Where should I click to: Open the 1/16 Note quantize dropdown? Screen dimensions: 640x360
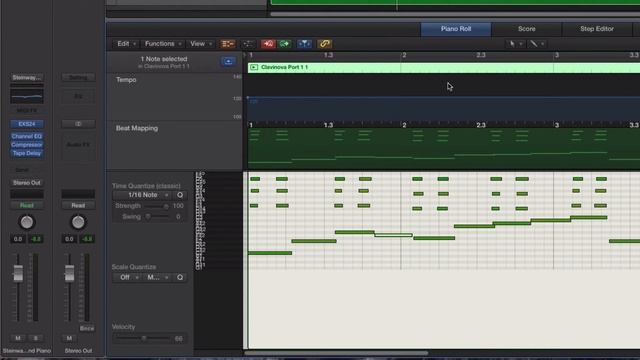(x=143, y=195)
